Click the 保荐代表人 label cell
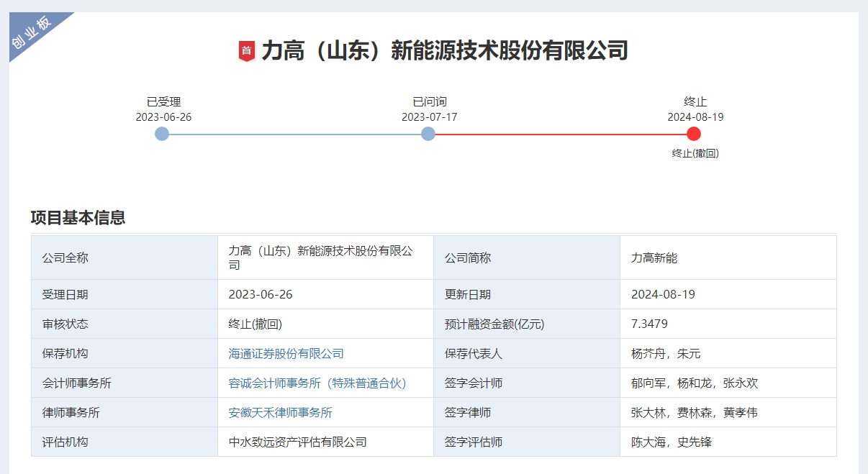Screen dimensions: 868x474 [527, 354]
